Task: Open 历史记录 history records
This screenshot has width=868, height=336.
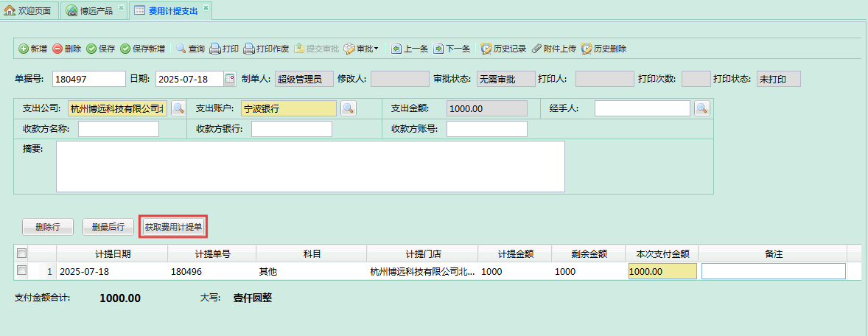Action: coord(503,49)
